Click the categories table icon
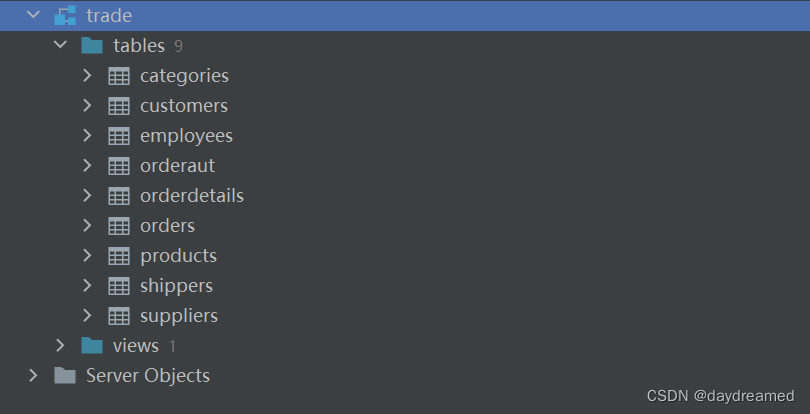This screenshot has height=414, width=810. (x=118, y=76)
